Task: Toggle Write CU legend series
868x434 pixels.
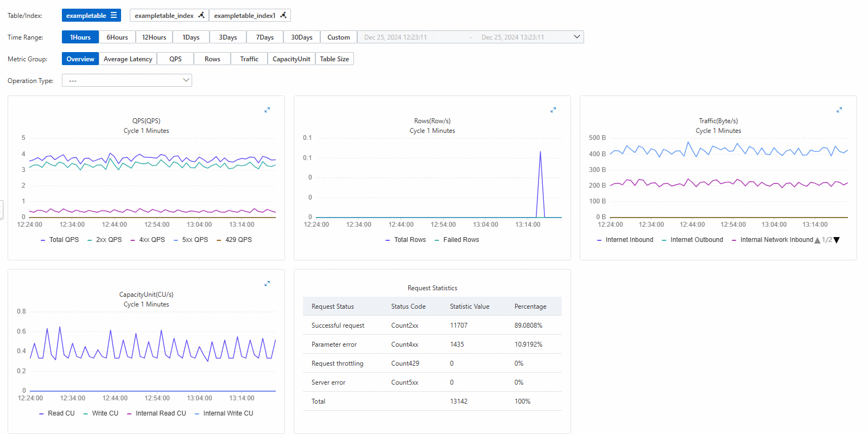Action: [x=100, y=413]
